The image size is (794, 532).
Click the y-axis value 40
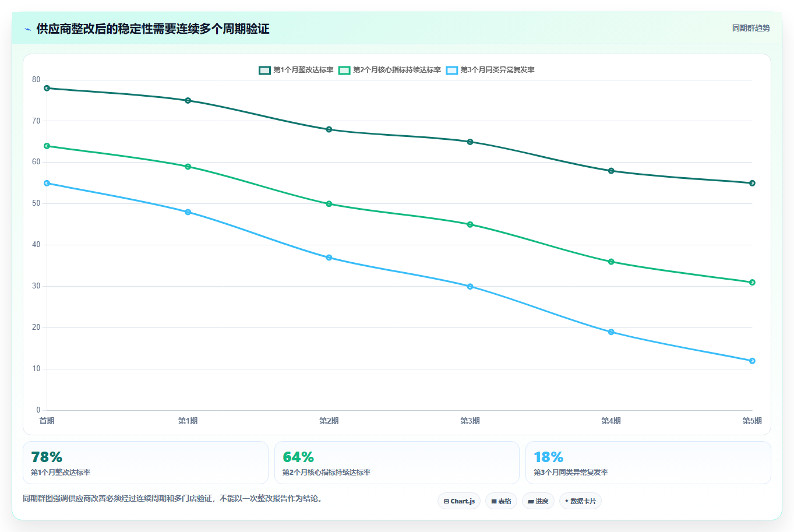[36, 245]
